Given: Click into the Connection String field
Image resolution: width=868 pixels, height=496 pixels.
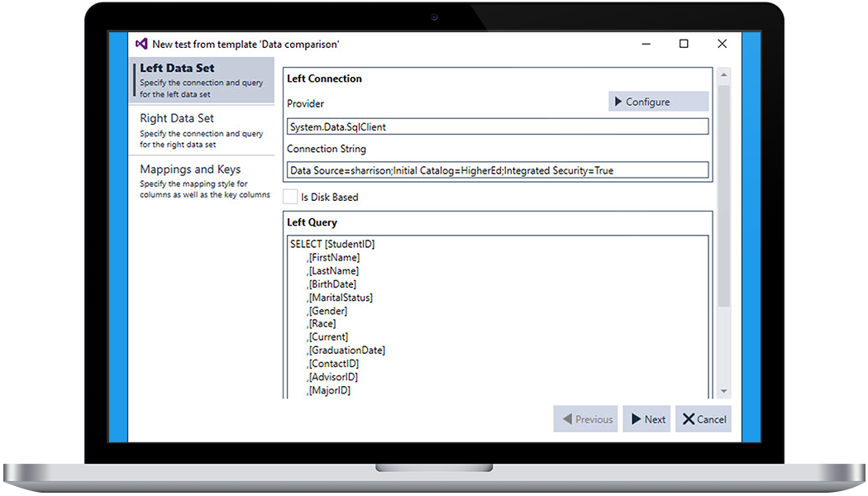Looking at the screenshot, I should coord(498,170).
